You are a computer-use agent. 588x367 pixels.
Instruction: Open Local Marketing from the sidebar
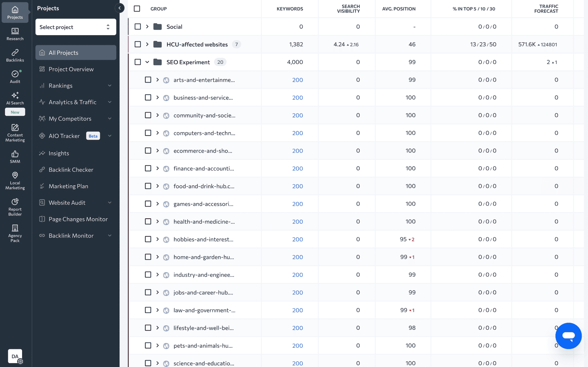[x=15, y=180]
